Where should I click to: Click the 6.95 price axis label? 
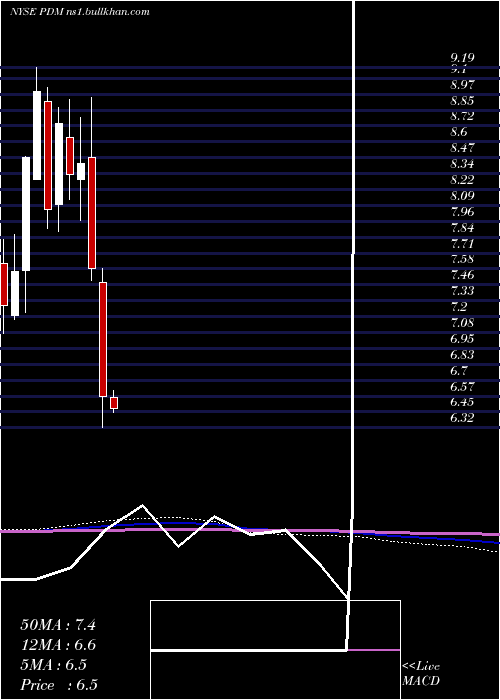click(462, 338)
